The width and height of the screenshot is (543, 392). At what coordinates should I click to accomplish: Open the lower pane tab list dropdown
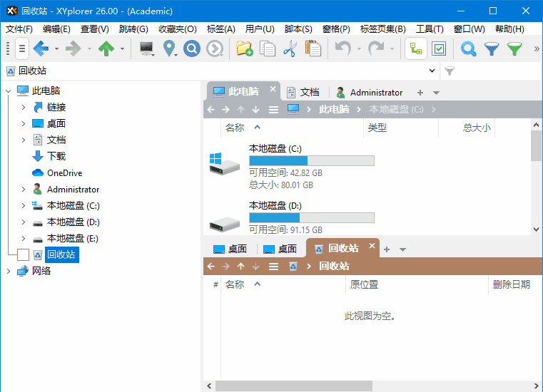coord(402,249)
